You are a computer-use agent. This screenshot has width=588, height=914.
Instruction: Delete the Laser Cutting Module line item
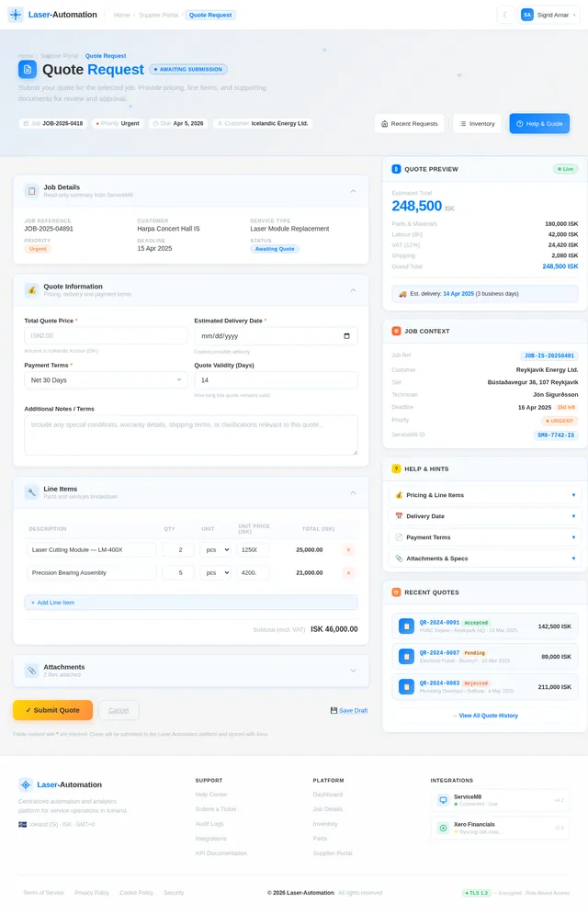click(348, 549)
